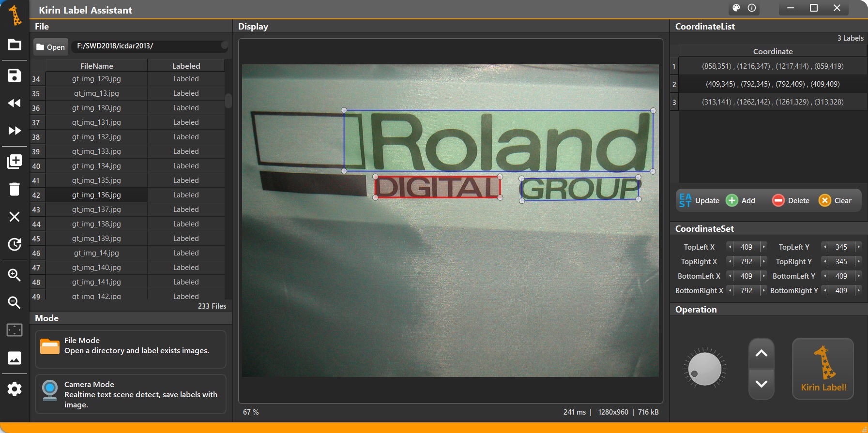Click the Roland label box in image
The width and height of the screenshot is (868, 433).
[499, 141]
